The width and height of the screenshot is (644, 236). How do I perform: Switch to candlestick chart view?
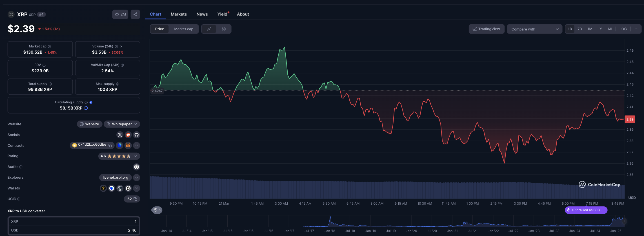(224, 29)
